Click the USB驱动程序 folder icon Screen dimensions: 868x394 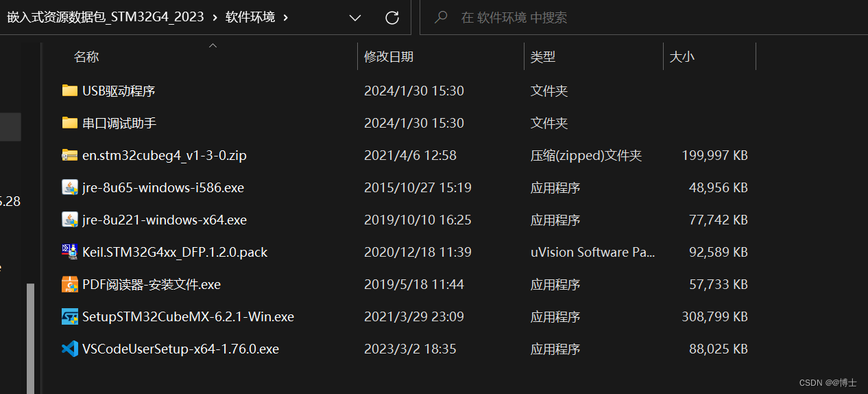pyautogui.click(x=69, y=91)
